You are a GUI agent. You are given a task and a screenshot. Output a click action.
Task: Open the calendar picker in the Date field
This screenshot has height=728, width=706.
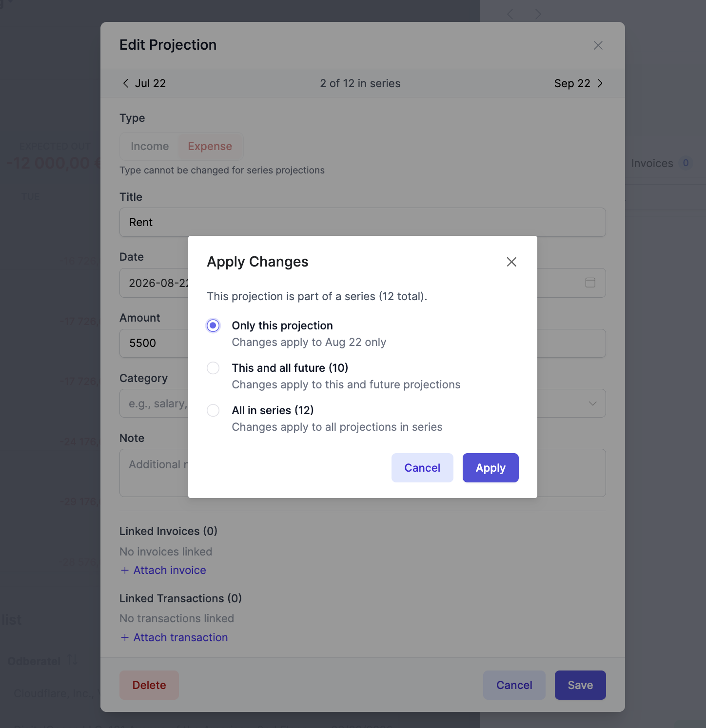[590, 283]
